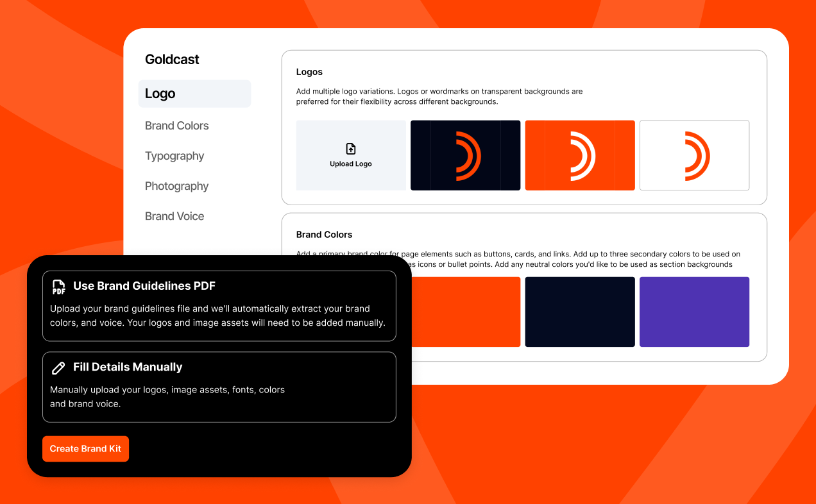Open the Typography section

click(174, 156)
